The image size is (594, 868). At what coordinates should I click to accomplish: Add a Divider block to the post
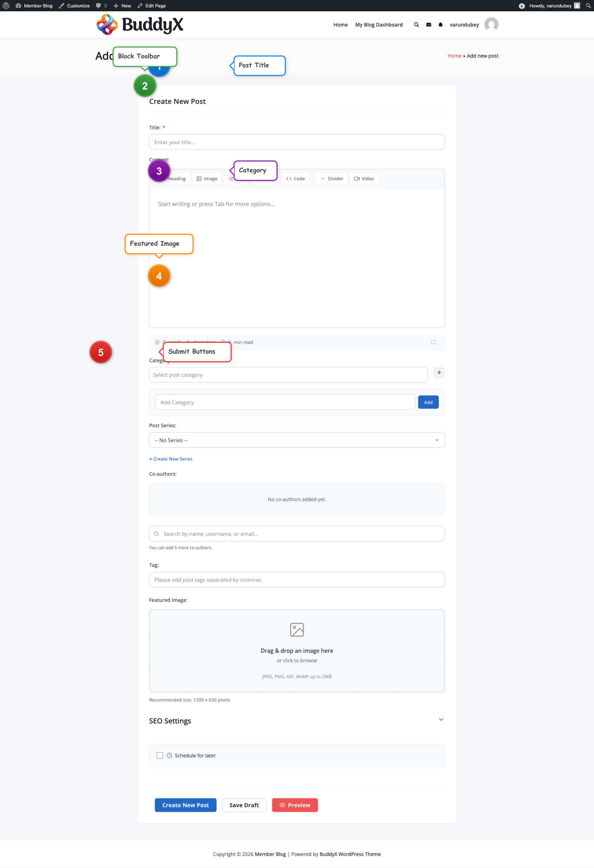point(331,178)
